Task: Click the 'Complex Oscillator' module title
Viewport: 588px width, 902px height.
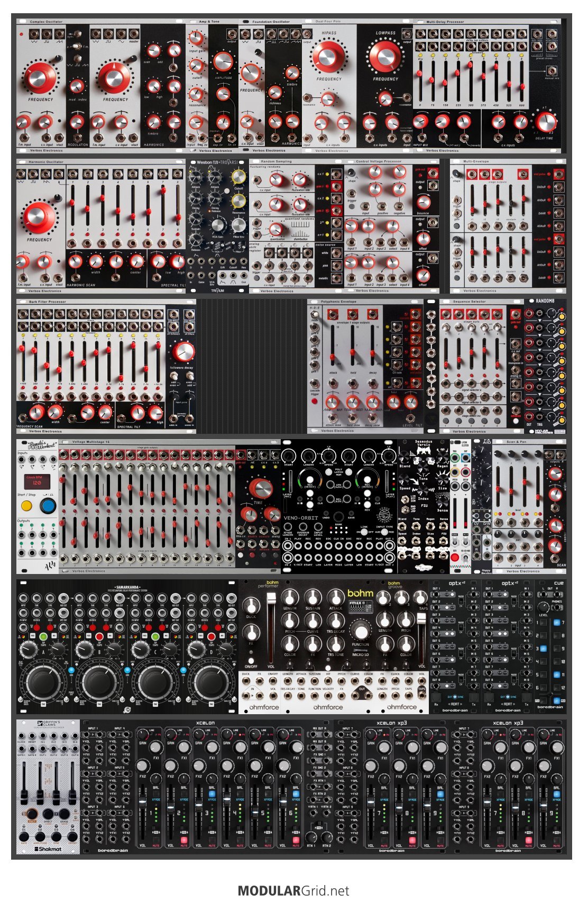Action: click(46, 22)
